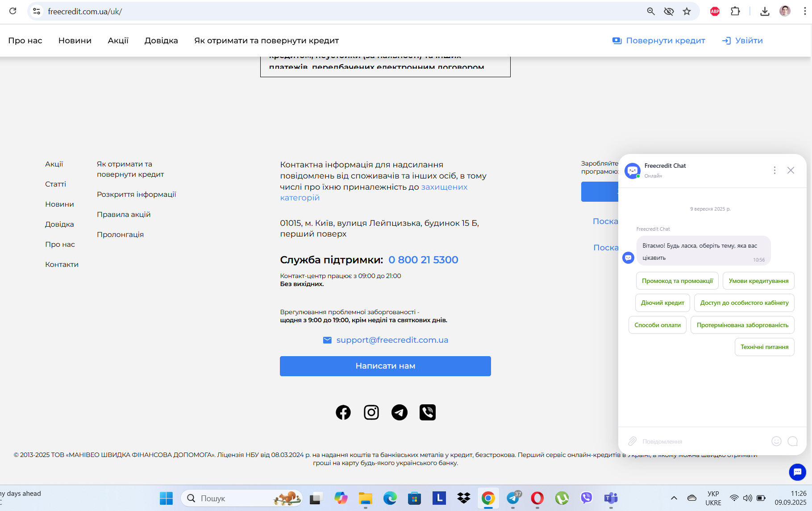Open File Explorer in the taskbar
This screenshot has width=812, height=511.
click(365, 498)
